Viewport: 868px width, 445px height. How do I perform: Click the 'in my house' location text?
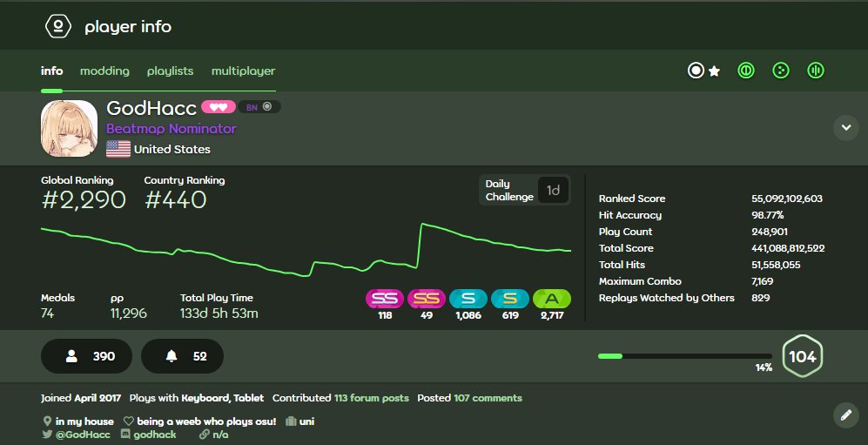pyautogui.click(x=84, y=421)
